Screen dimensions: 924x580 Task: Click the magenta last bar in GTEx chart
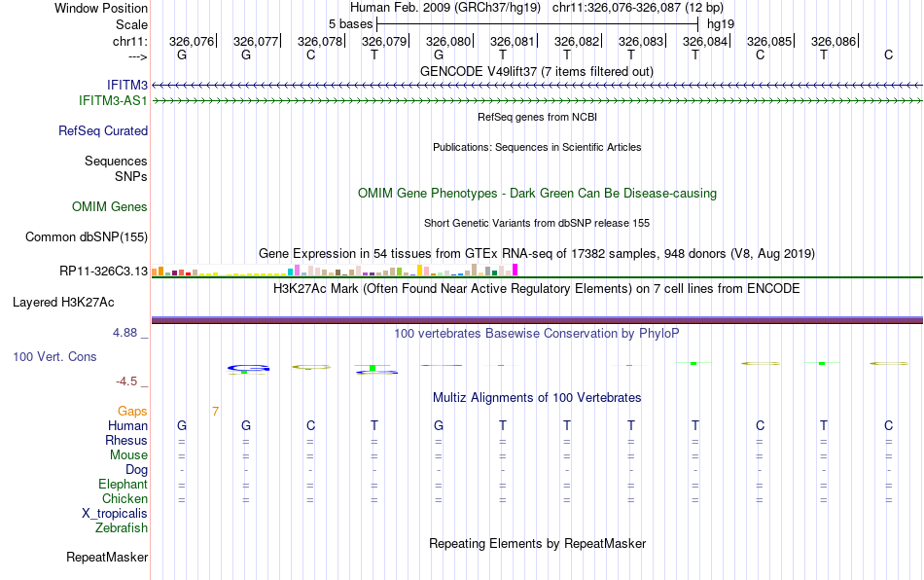pyautogui.click(x=515, y=270)
